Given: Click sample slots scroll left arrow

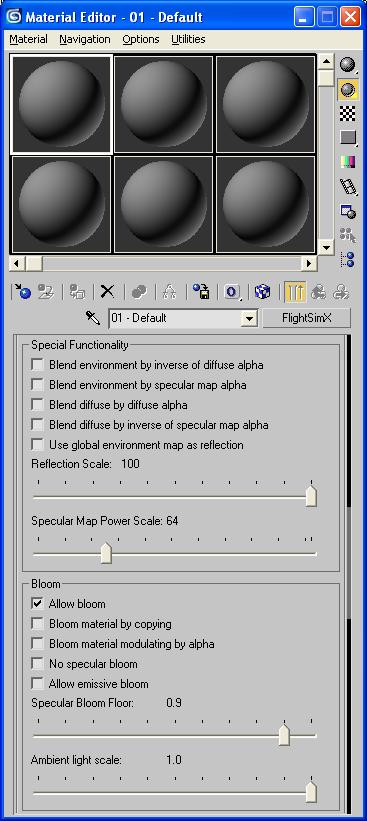Looking at the screenshot, I should point(18,263).
